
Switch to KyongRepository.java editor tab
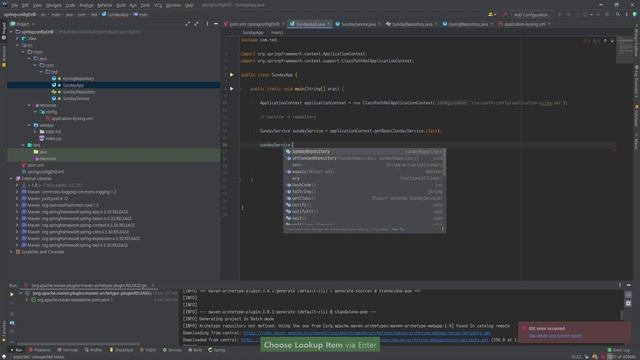[x=468, y=24]
